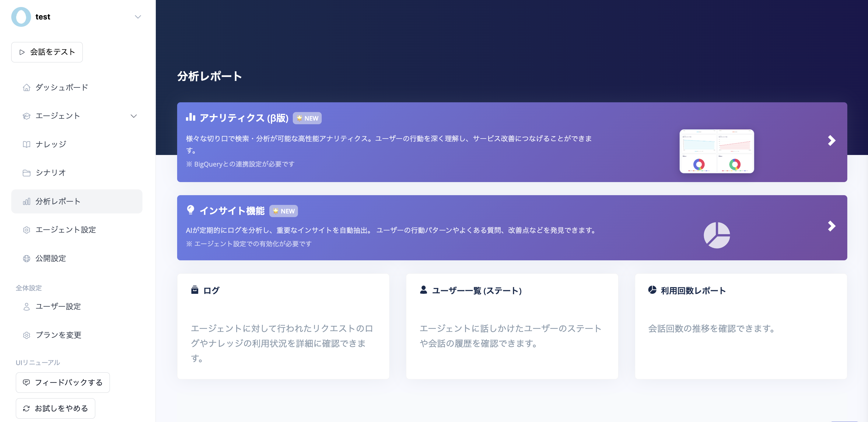This screenshot has width=868, height=422.
Task: Open the test workspace dropdown chevron
Action: 138,17
